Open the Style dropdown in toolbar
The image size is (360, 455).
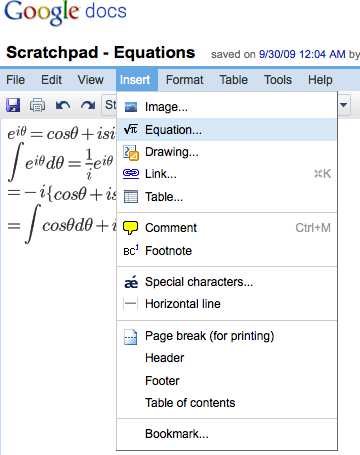[109, 105]
